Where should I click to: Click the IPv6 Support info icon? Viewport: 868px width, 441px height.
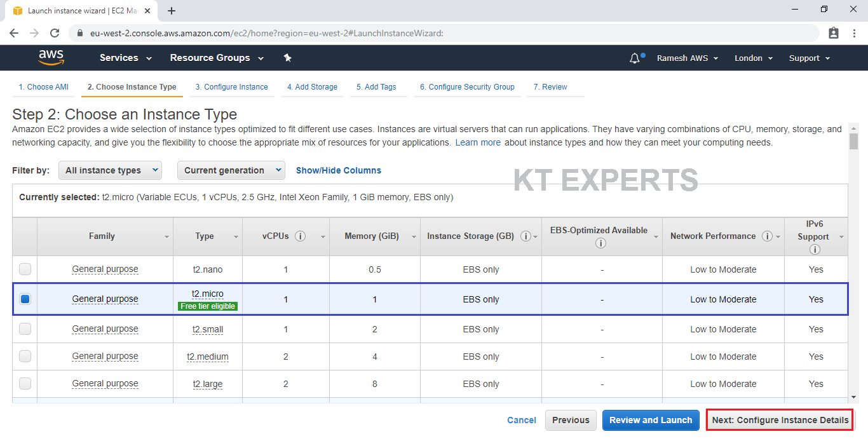815,250
